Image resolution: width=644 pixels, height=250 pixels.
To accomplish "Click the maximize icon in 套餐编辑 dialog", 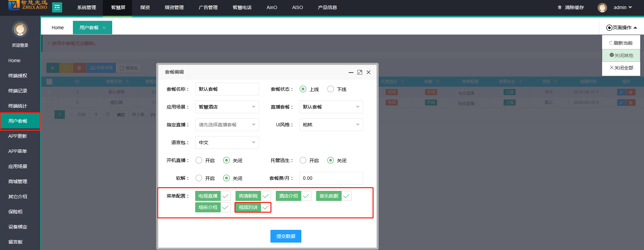I will (360, 72).
